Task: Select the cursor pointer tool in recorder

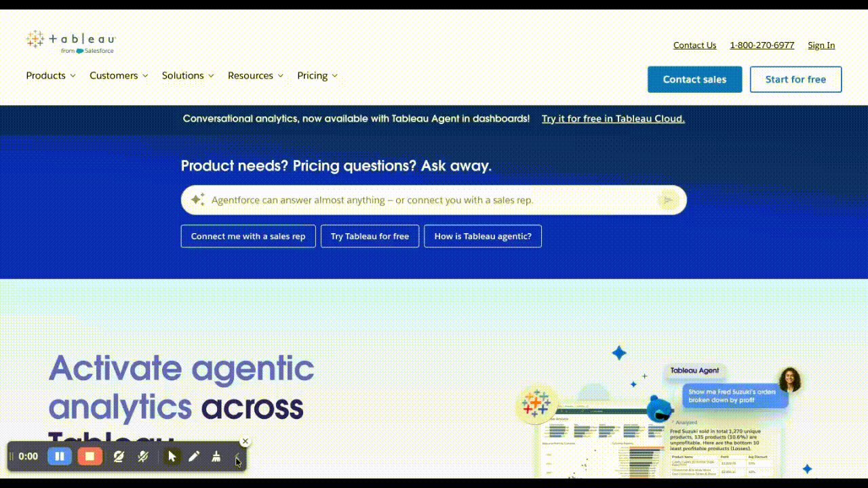Action: [x=172, y=456]
